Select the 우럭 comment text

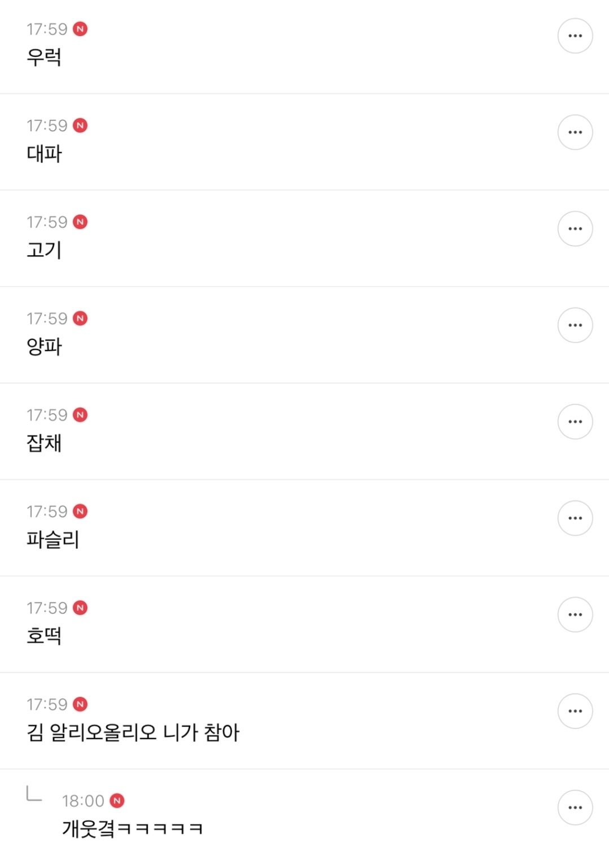[x=44, y=57]
